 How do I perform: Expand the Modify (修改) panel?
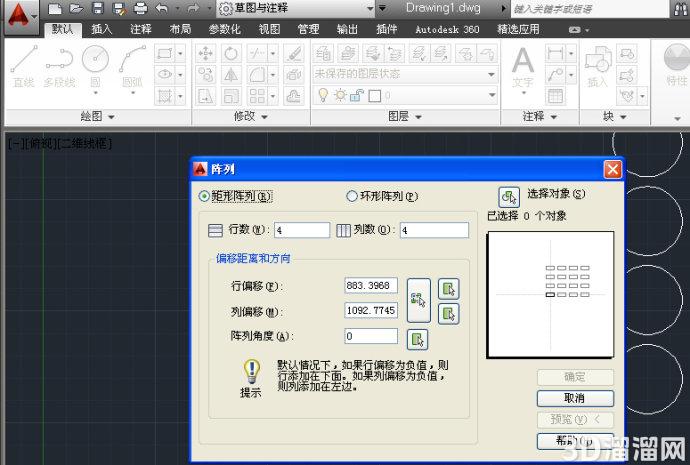point(250,116)
